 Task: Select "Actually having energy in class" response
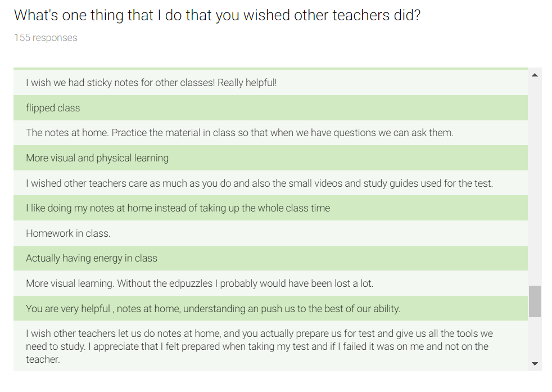[x=92, y=258]
